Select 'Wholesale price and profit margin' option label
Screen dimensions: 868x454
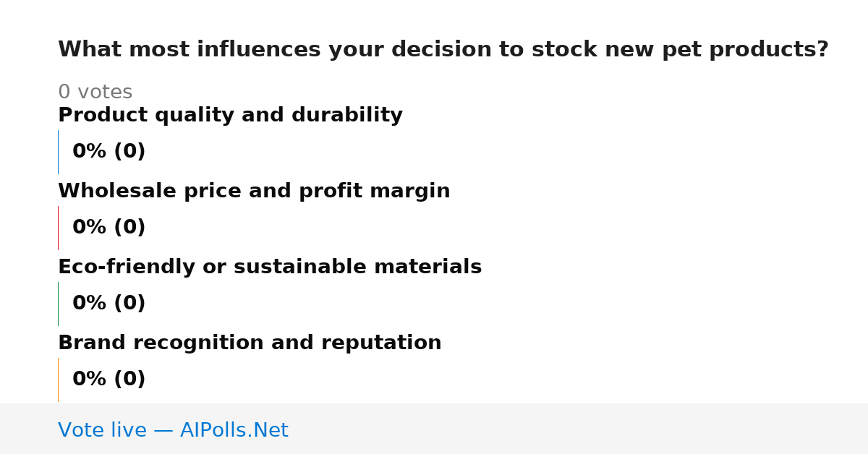pos(254,192)
